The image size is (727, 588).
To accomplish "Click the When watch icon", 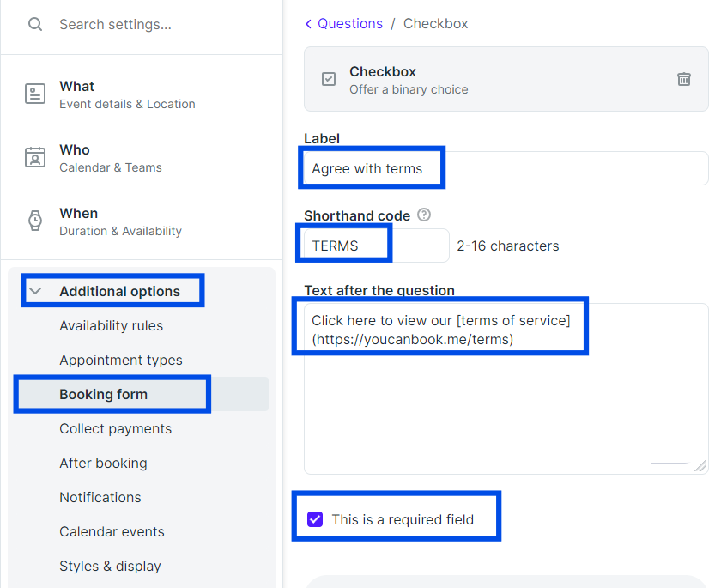I will point(35,221).
